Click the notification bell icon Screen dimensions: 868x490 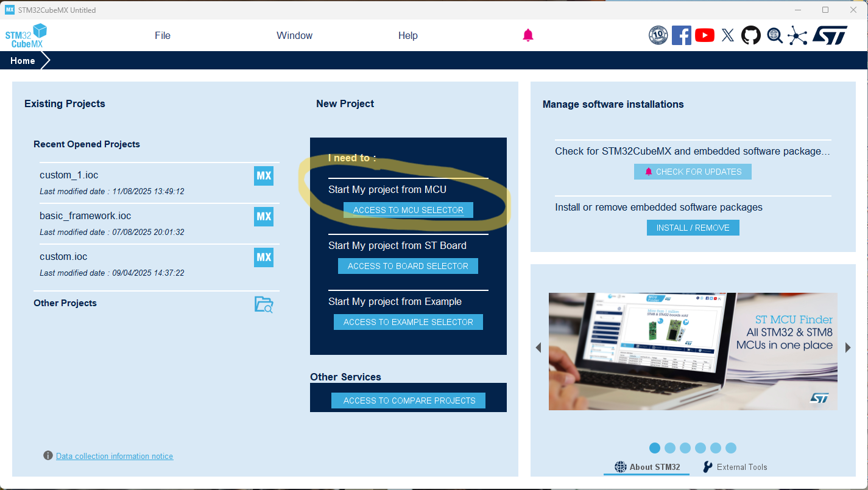(528, 35)
